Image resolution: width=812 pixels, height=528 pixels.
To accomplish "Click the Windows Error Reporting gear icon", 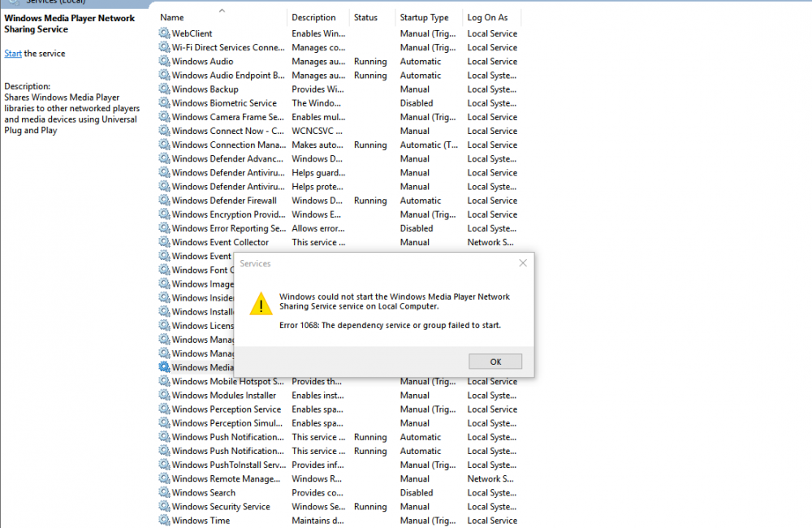I will coord(164,228).
